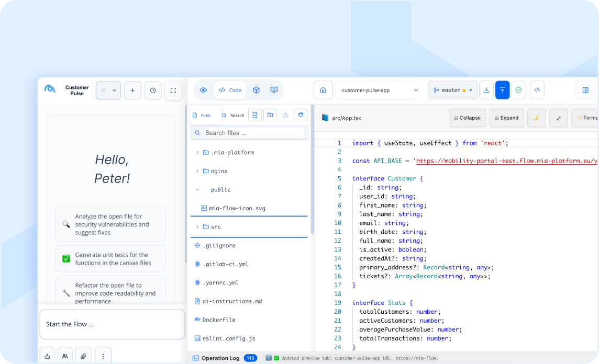Image resolution: width=599 pixels, height=364 pixels.
Task: Open the API_BASE URL link in code
Action: click(x=506, y=161)
